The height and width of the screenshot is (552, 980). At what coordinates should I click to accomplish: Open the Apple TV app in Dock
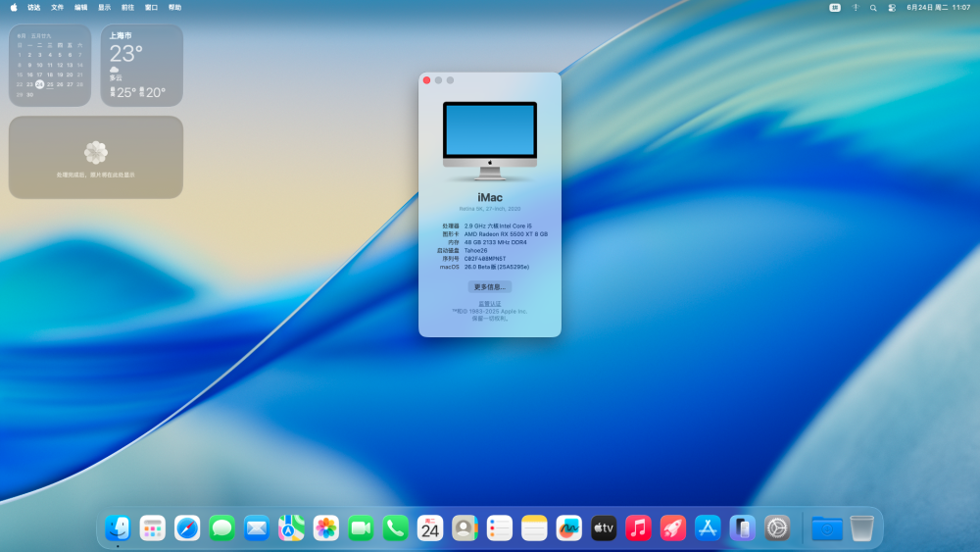pyautogui.click(x=603, y=528)
